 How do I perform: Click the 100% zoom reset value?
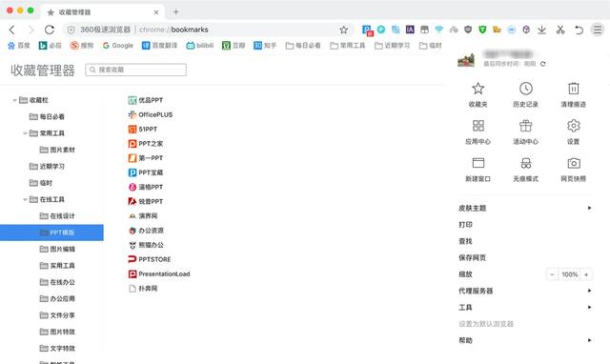coord(570,274)
